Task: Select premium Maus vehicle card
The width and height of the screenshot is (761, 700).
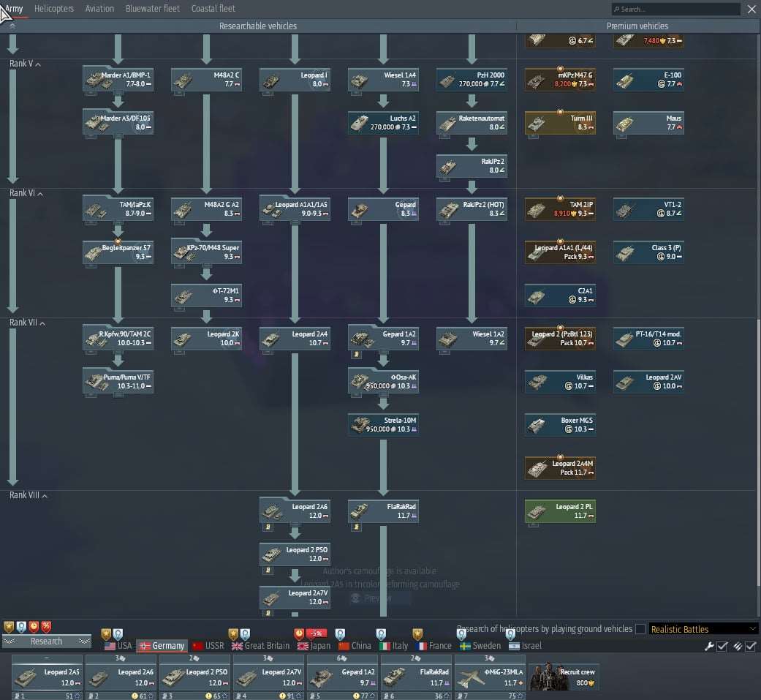Action: (648, 122)
